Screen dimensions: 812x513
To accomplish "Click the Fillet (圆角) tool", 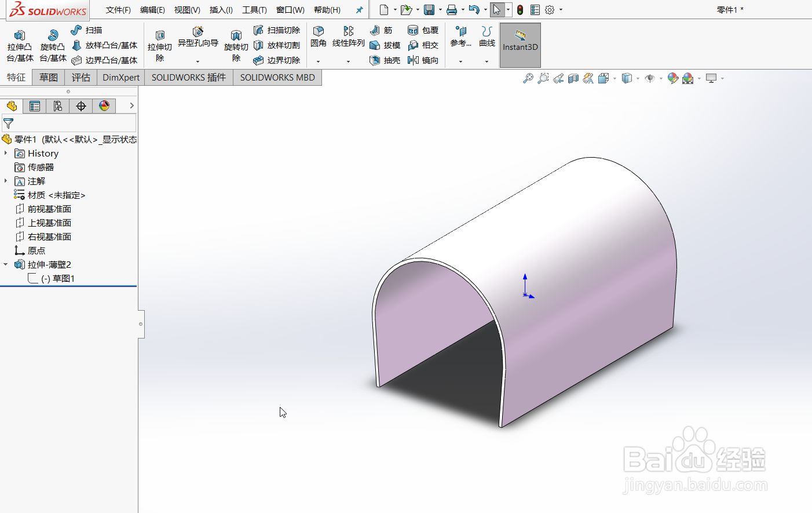I will 319,37.
